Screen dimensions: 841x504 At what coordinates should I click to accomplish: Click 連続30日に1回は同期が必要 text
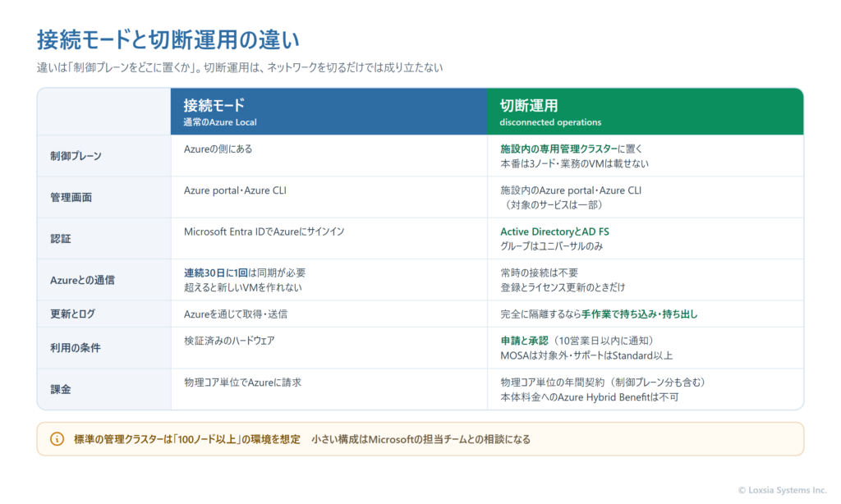pos(245,273)
